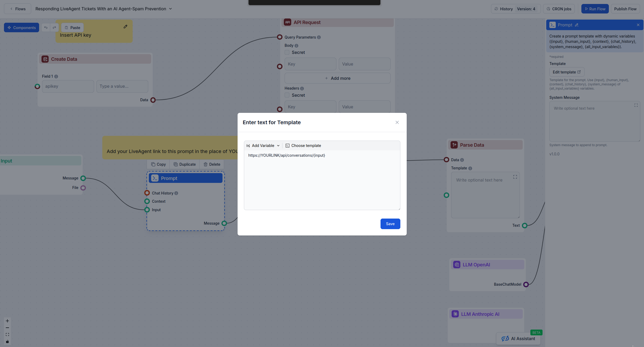This screenshot has height=347, width=644.
Task: Navigate back to Flows
Action: click(17, 9)
